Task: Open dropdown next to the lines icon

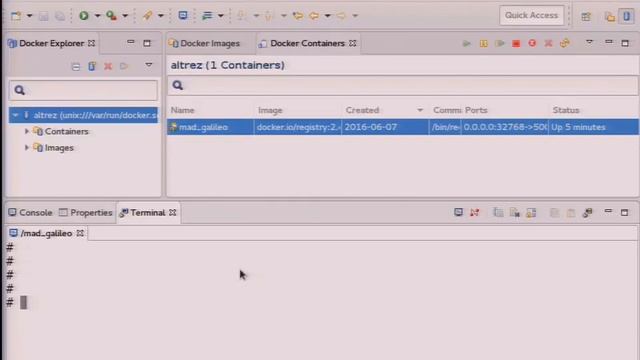Action: pos(221,16)
